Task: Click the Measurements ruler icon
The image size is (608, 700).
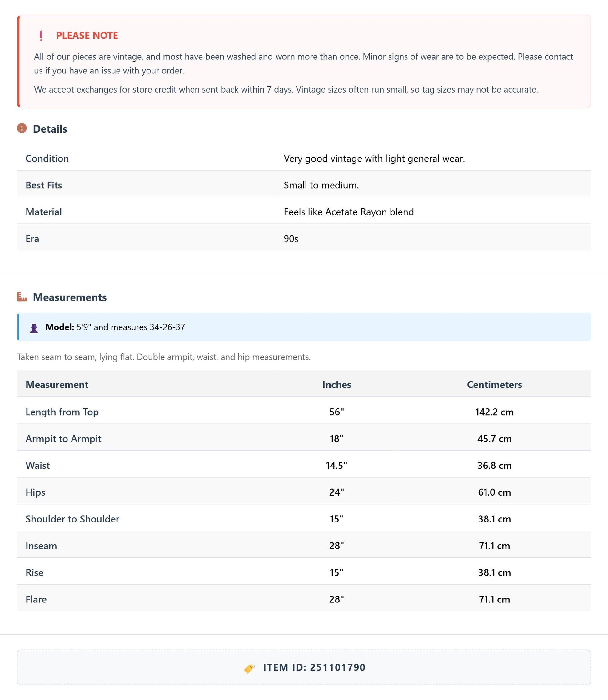Action: (x=22, y=297)
